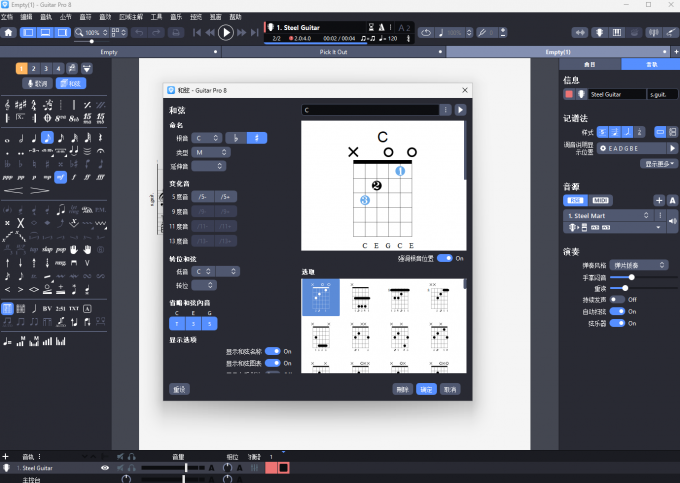This screenshot has width=680, height=483.
Task: Expand the 弹奏风格 playing style dropdown
Action: [641, 264]
